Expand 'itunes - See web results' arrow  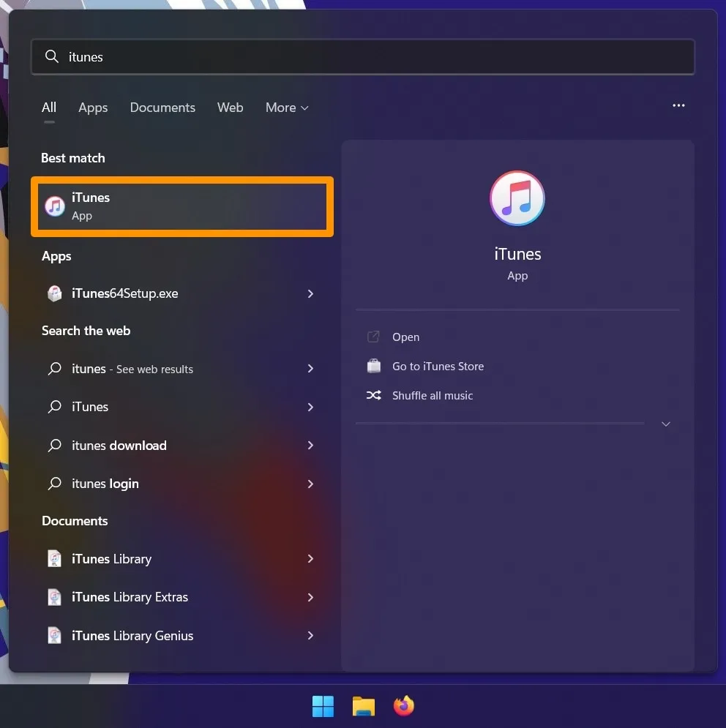tap(310, 369)
